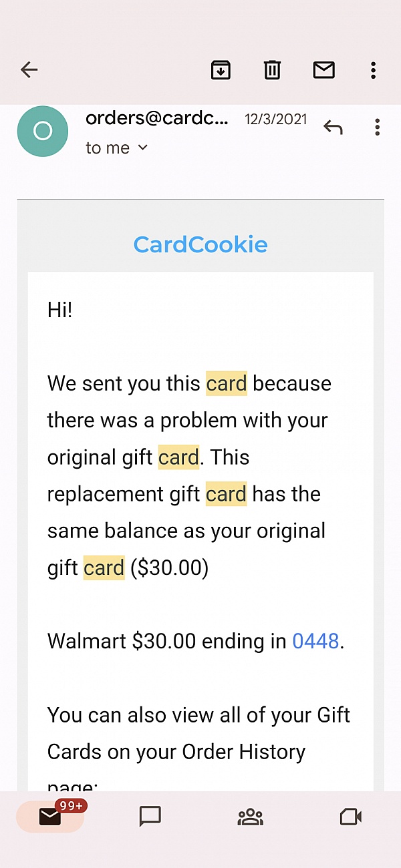Open CardCookie header link
The image size is (401, 868).
(200, 244)
